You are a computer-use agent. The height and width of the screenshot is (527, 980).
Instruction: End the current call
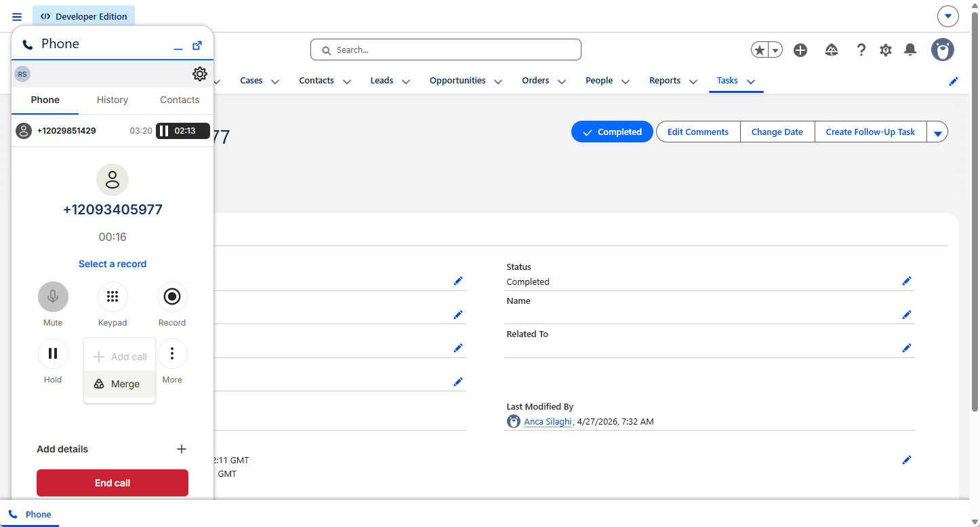click(x=113, y=483)
